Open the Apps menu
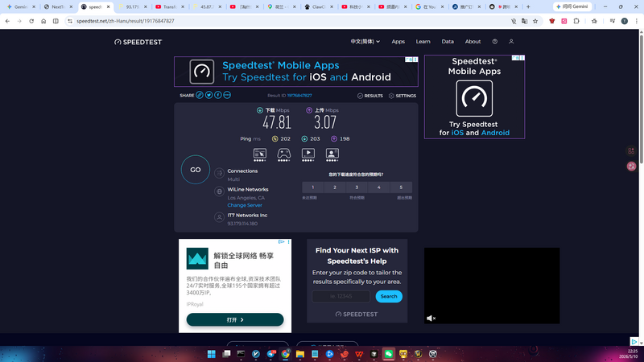This screenshot has width=644, height=362. coord(398,42)
